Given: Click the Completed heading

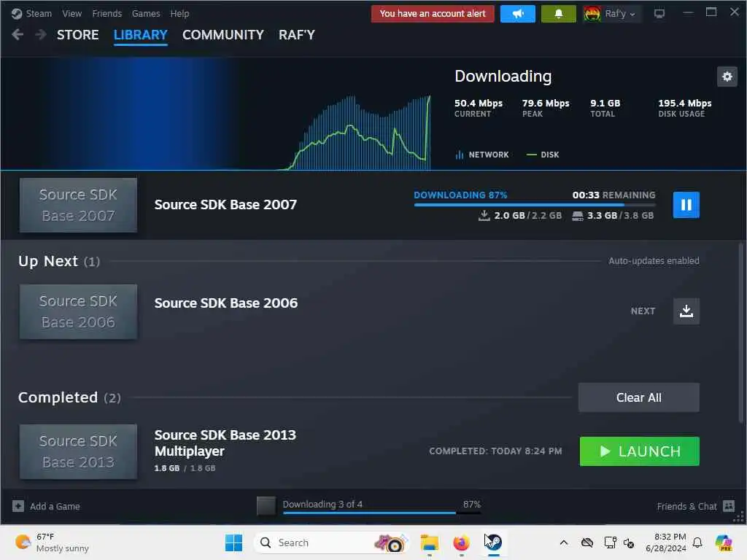Looking at the screenshot, I should click(x=58, y=397).
